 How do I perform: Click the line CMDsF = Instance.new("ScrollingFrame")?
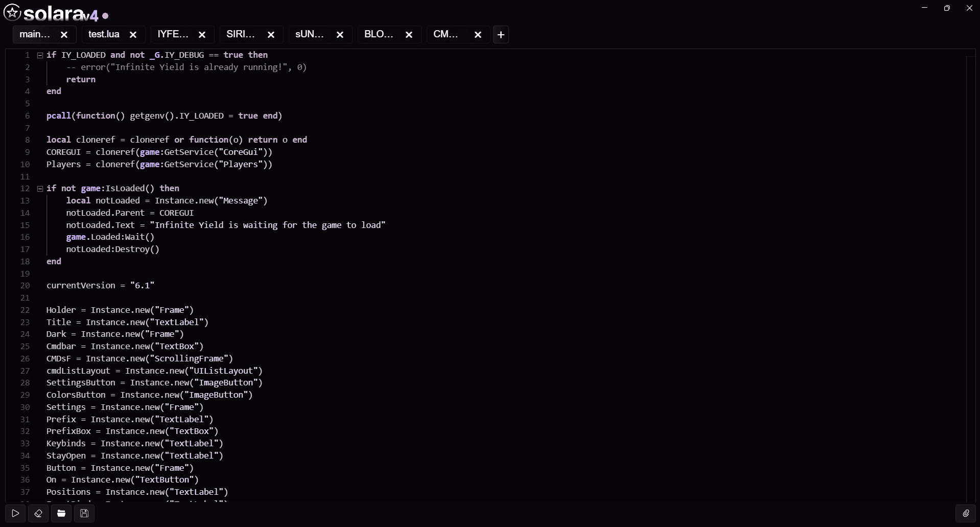[x=139, y=359]
